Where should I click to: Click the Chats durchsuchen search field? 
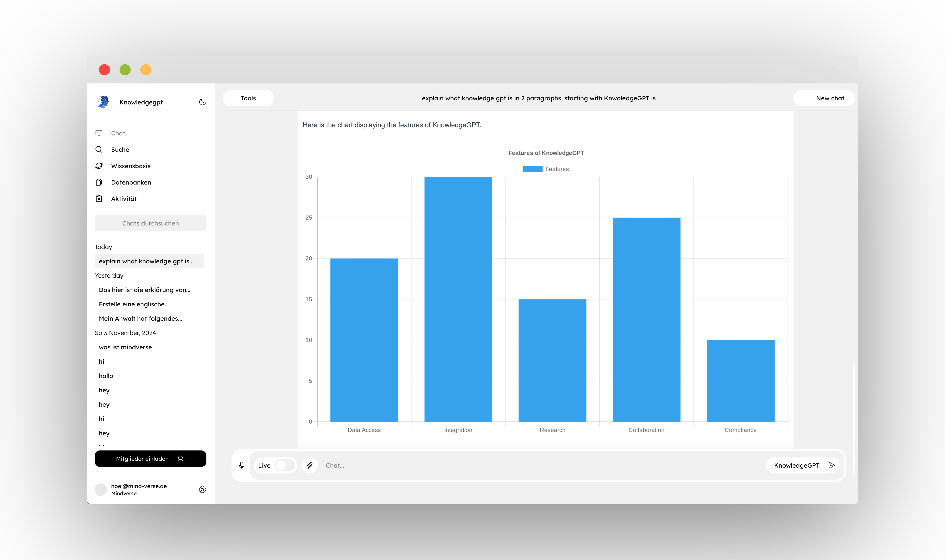[x=150, y=223]
